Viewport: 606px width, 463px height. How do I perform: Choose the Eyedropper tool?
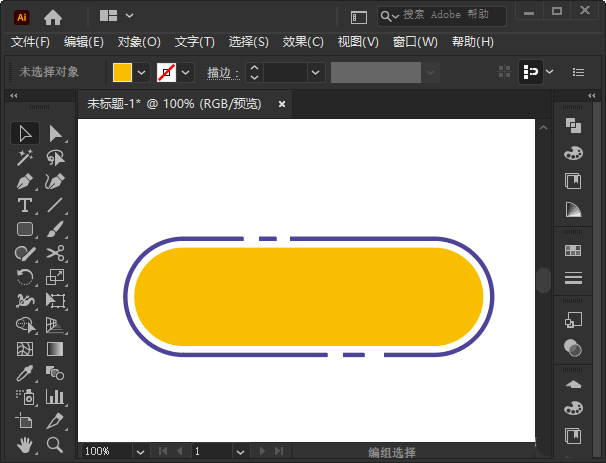[x=25, y=373]
